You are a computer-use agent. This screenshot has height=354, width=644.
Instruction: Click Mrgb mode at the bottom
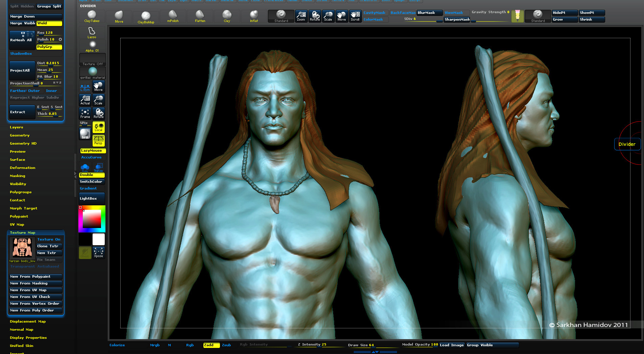(155, 345)
